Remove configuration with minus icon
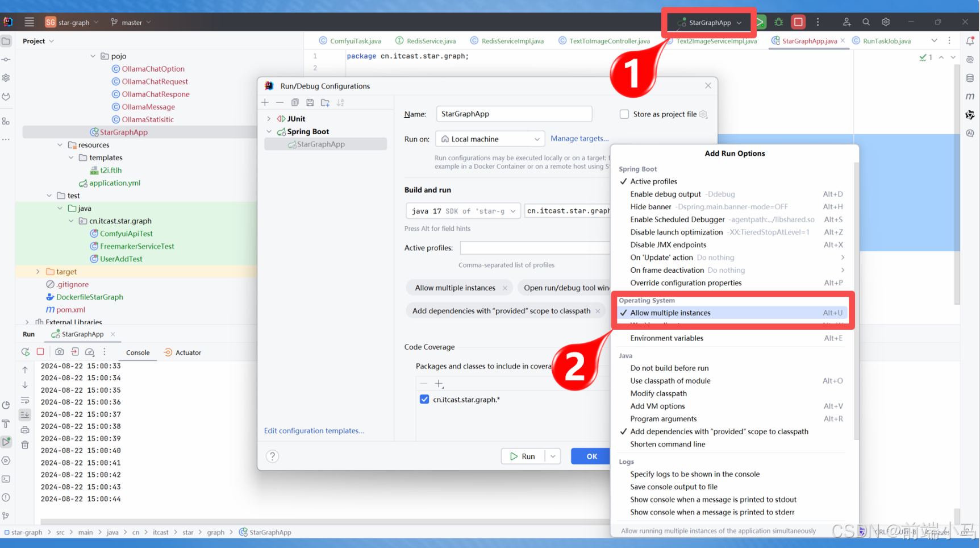 pyautogui.click(x=280, y=102)
